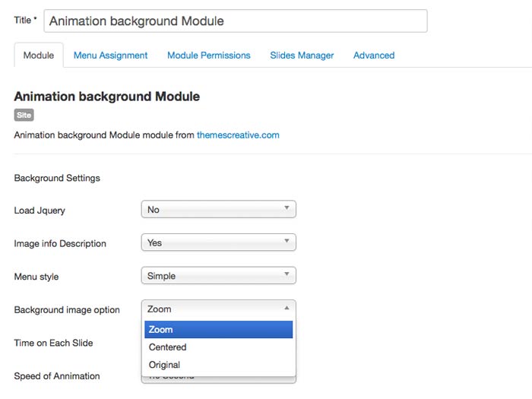Collapse the Background image option dropdown
The image size is (532, 399).
click(x=218, y=309)
